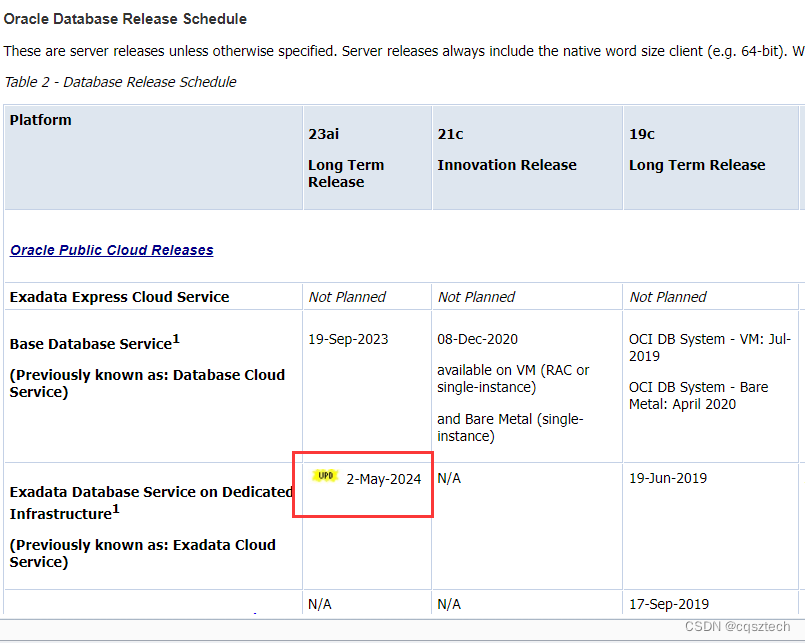
Task: Click 'and Bare Metal (single-instance)' text
Action: [510, 427]
